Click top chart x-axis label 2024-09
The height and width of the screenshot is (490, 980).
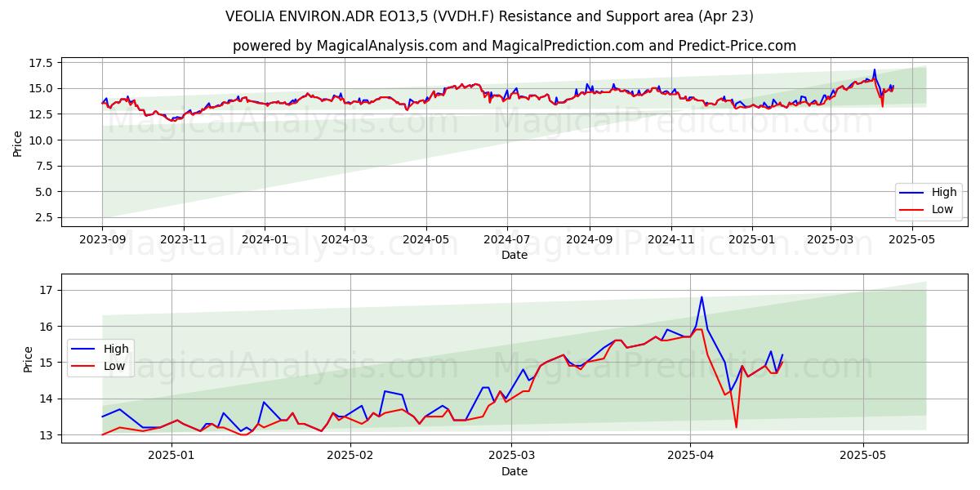pos(589,240)
